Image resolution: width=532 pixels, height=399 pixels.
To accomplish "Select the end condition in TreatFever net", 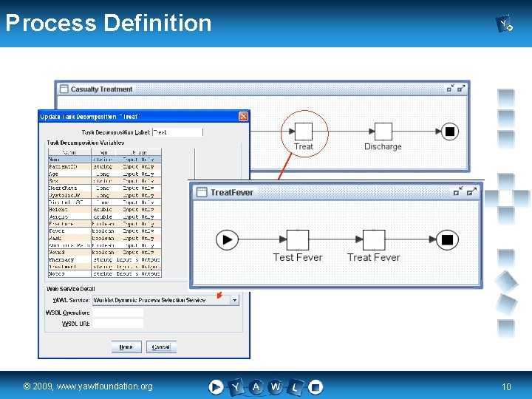I will (447, 239).
